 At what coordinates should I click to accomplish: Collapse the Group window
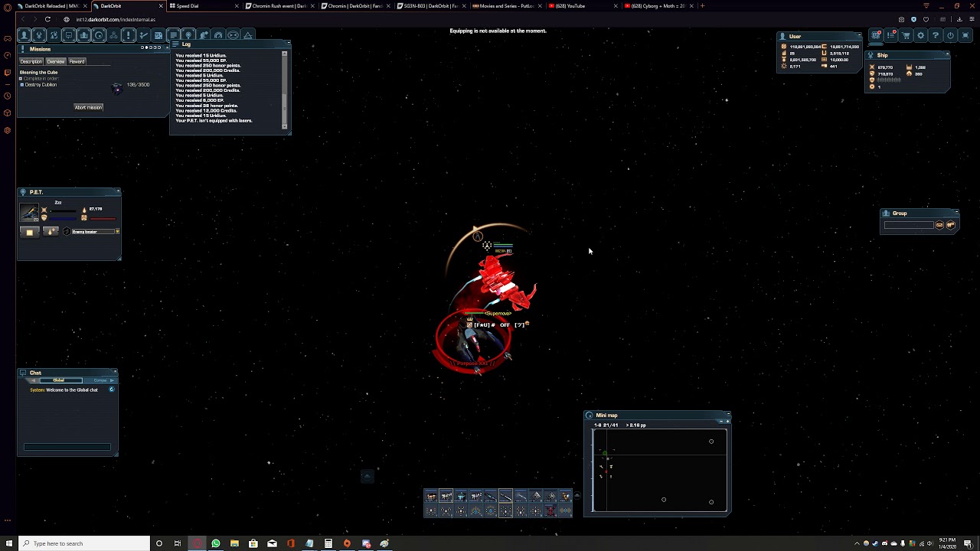957,212
